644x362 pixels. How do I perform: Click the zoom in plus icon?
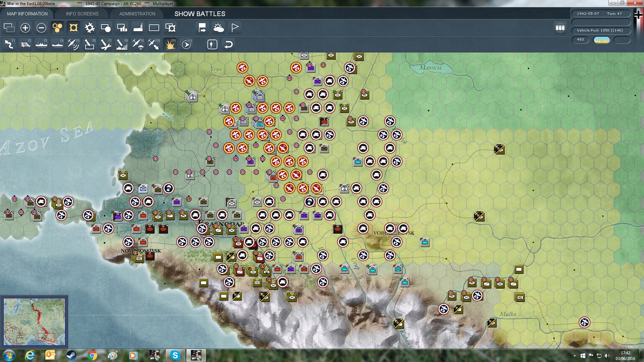(x=25, y=28)
